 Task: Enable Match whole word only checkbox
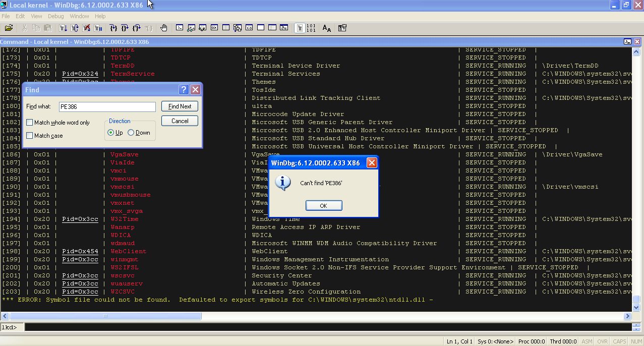click(30, 123)
